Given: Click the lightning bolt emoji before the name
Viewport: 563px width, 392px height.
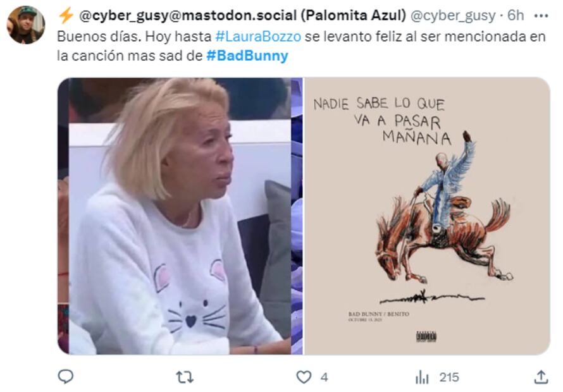Looking at the screenshot, I should point(66,15).
